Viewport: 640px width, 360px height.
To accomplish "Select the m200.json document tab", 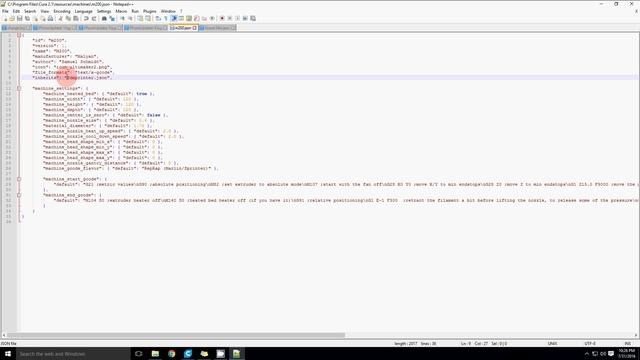I will [182, 28].
